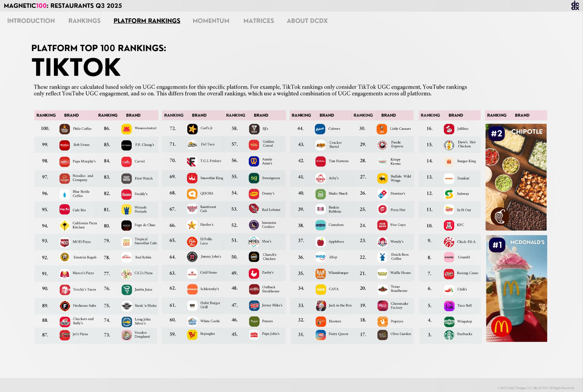The height and width of the screenshot is (392, 583).
Task: Click the DCDX logo in top corner
Action: tap(575, 6)
